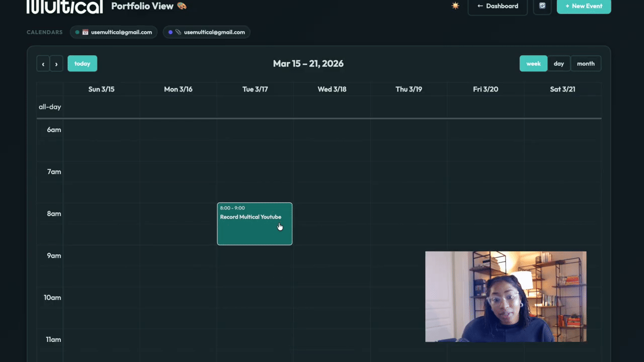
Task: Toggle the purple calendar color dot
Action: 171,32
